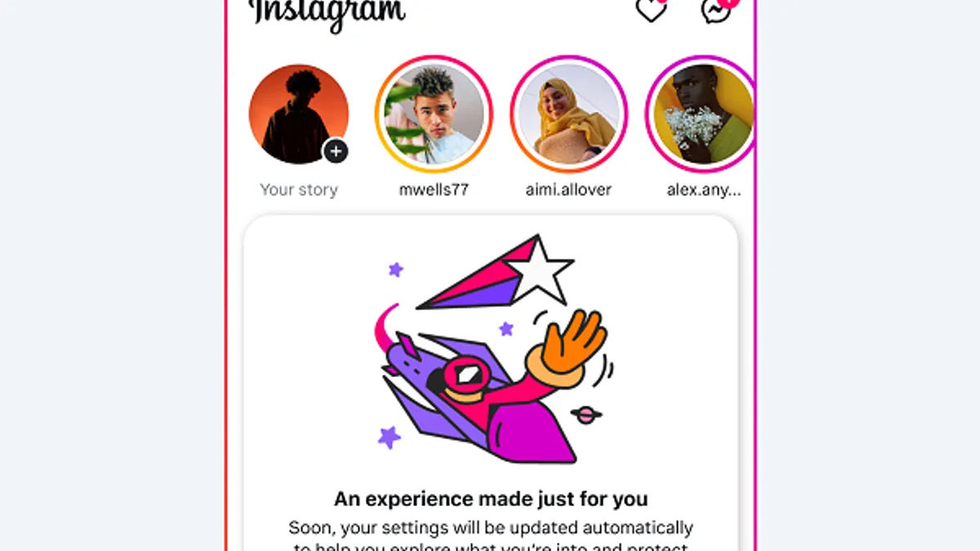This screenshot has width=980, height=551.
Task: Click the small ringed planet graphic
Action: click(586, 415)
